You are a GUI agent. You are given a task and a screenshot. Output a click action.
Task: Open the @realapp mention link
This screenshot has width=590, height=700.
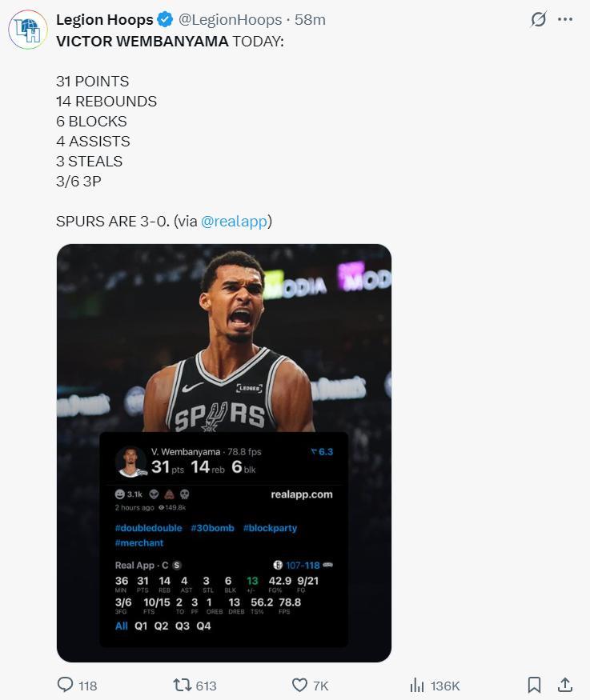pos(234,222)
